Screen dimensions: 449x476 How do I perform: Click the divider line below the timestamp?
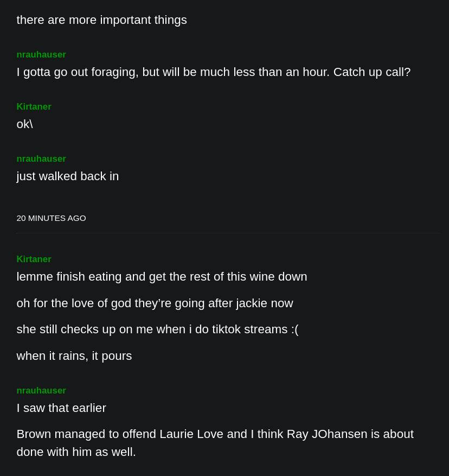[227, 233]
